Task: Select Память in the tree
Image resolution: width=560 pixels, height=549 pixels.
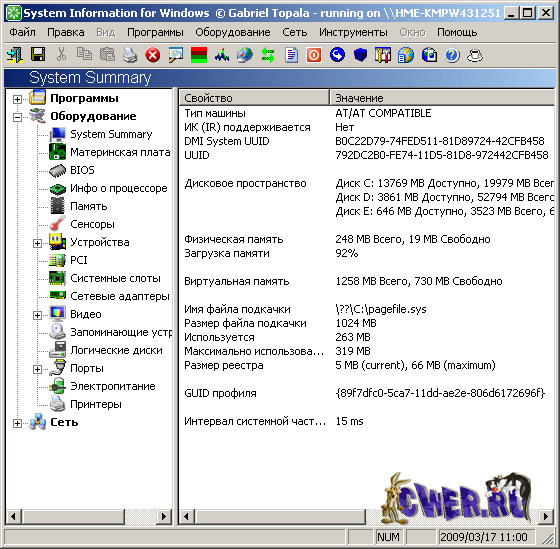Action: point(89,206)
